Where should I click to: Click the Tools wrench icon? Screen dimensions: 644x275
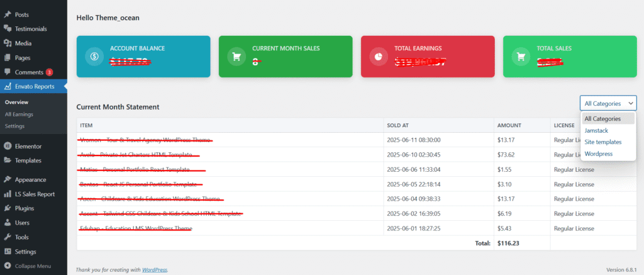pyautogui.click(x=8, y=237)
